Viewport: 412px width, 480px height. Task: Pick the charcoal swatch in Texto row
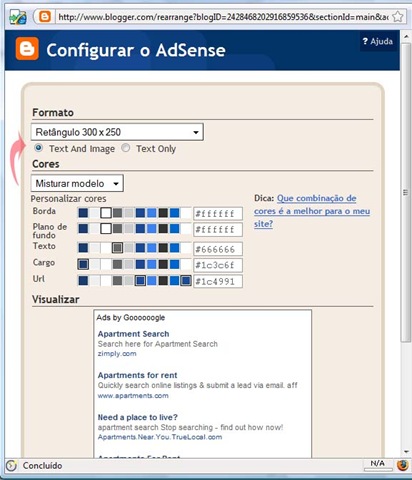tap(163, 248)
